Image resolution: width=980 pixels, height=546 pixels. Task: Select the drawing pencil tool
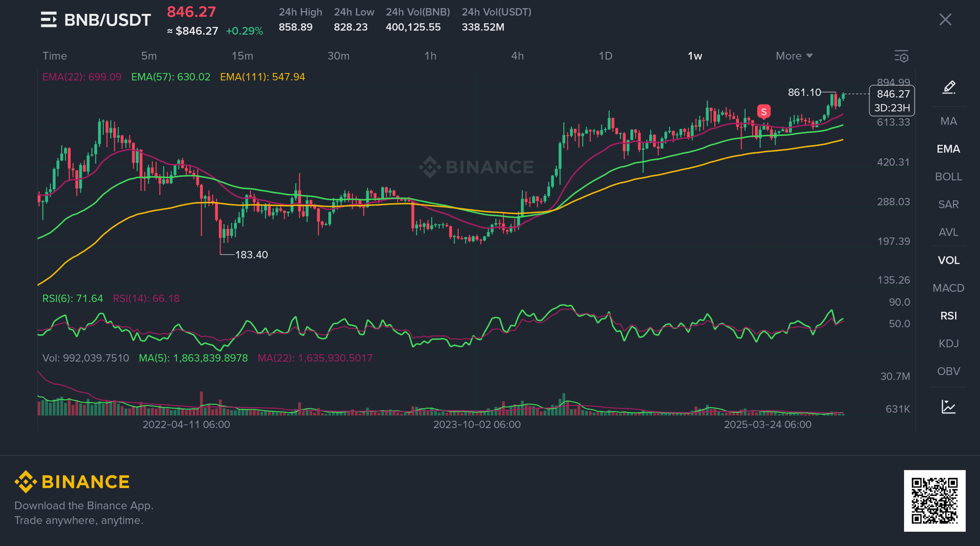click(x=949, y=87)
